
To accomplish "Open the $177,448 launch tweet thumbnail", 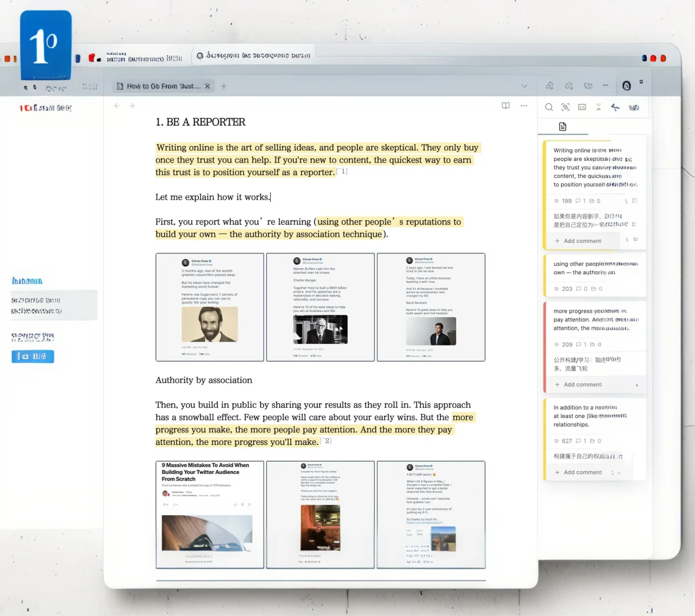I will [431, 515].
